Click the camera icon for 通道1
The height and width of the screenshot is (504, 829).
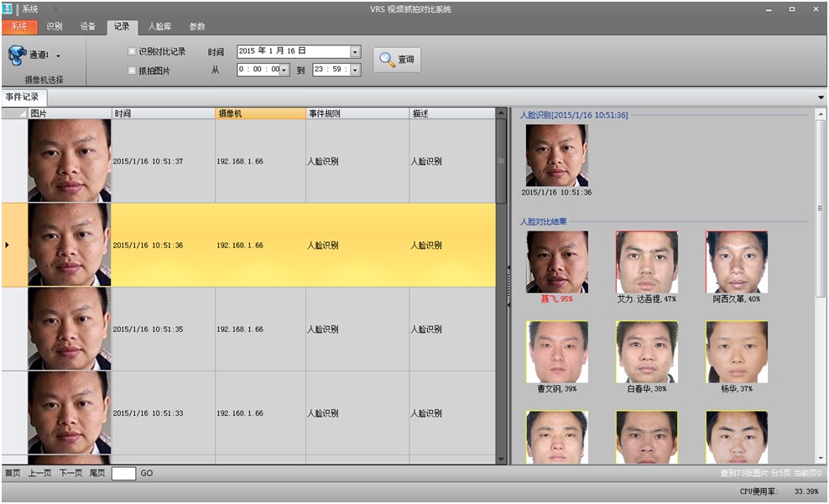17,55
